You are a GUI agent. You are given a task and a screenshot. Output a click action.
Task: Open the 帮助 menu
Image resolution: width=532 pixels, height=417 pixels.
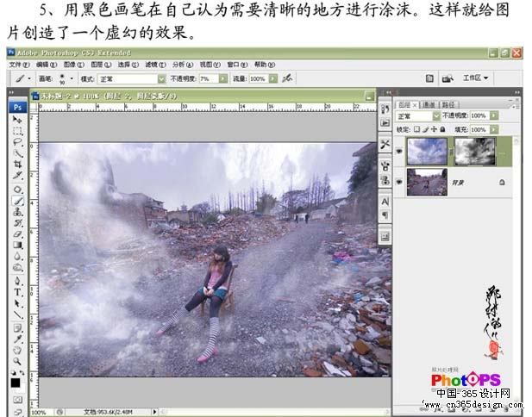pos(265,65)
